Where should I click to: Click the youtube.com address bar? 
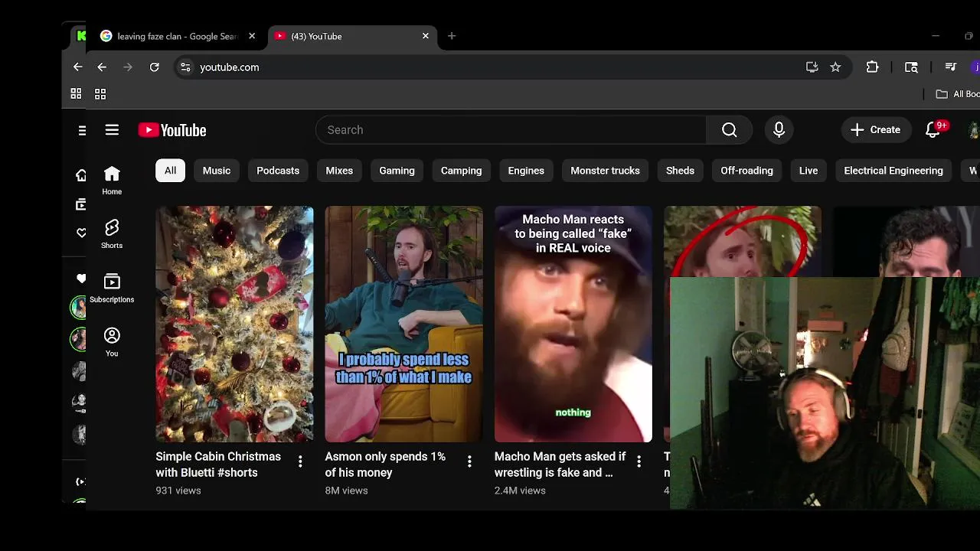click(x=513, y=67)
